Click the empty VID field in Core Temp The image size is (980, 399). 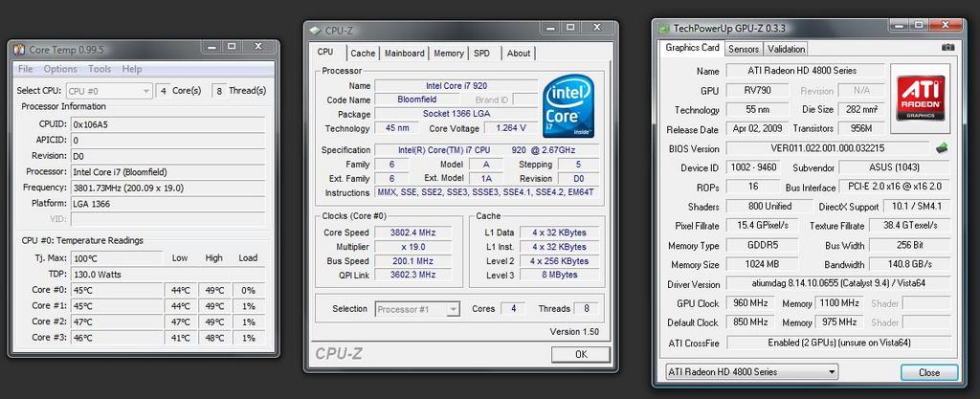(x=167, y=219)
